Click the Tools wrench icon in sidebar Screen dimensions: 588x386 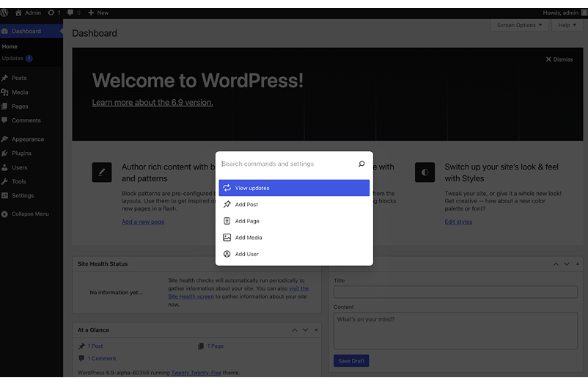tap(4, 181)
